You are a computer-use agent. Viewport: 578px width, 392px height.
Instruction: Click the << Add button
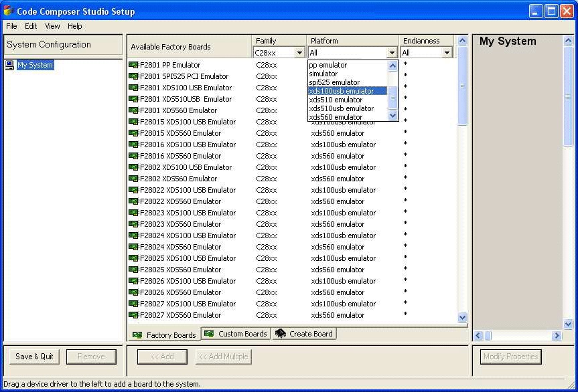pyautogui.click(x=162, y=357)
